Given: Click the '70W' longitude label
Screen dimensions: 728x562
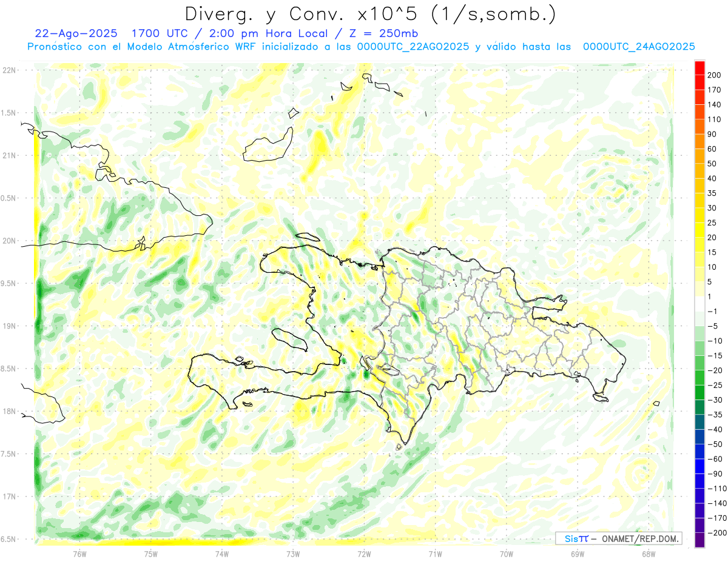Looking at the screenshot, I should click(506, 554).
